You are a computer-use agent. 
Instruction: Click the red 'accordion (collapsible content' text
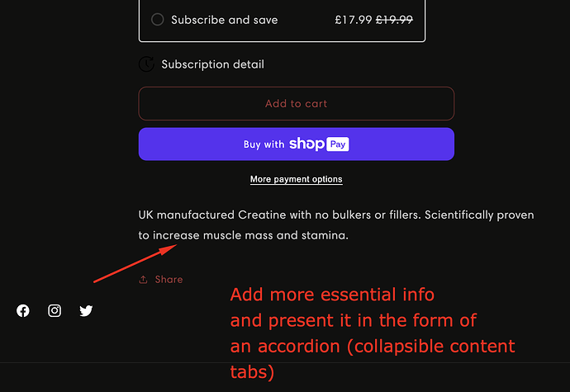(x=373, y=346)
